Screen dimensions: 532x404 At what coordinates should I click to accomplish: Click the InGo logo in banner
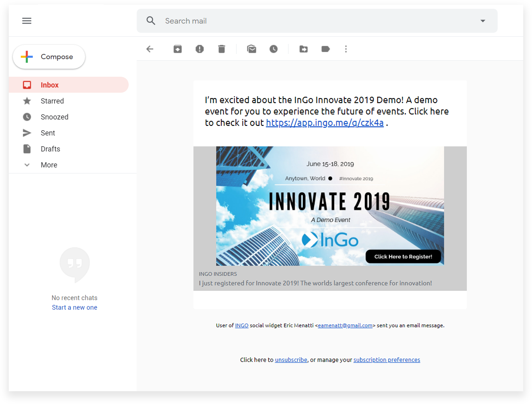[x=330, y=240]
